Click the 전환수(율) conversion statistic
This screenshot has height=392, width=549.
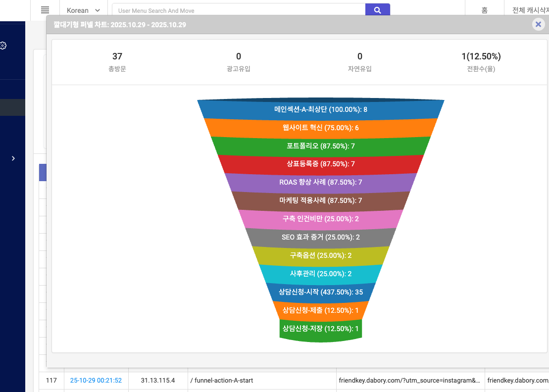coord(477,62)
